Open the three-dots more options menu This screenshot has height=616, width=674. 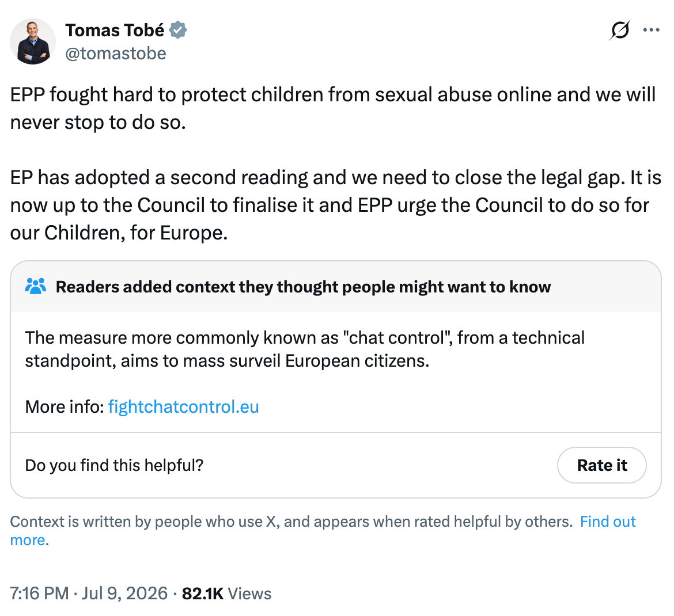pyautogui.click(x=651, y=30)
